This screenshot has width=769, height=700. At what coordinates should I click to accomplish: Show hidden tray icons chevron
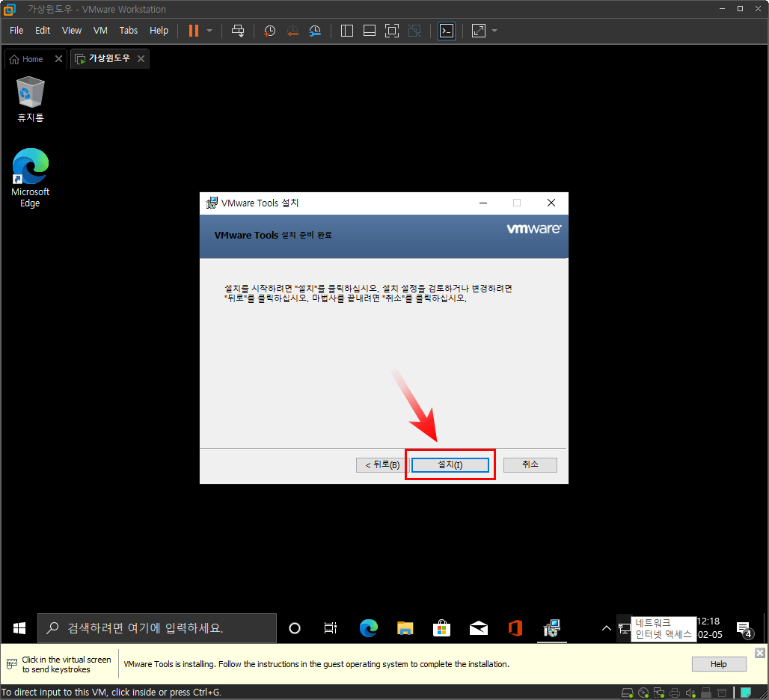click(606, 628)
